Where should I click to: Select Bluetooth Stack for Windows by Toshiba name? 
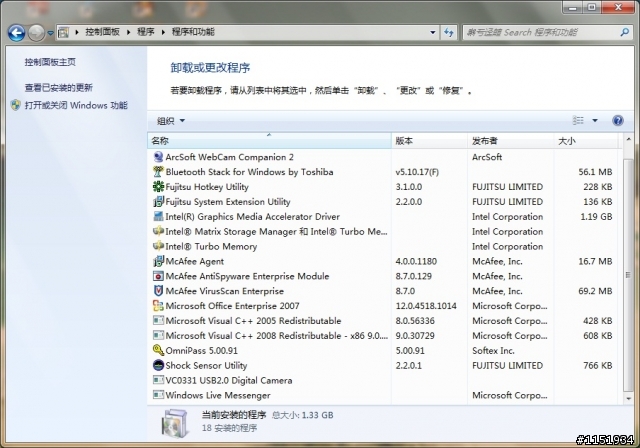pos(249,172)
